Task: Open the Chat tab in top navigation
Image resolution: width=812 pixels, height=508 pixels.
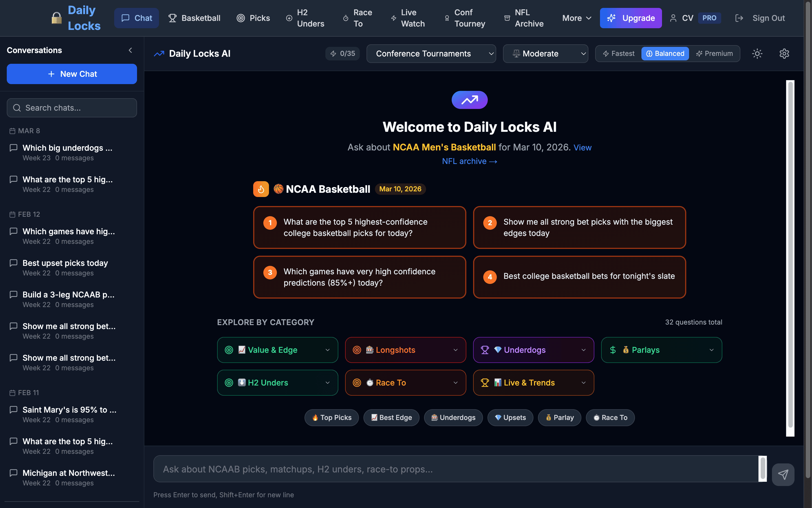Action: pos(136,18)
